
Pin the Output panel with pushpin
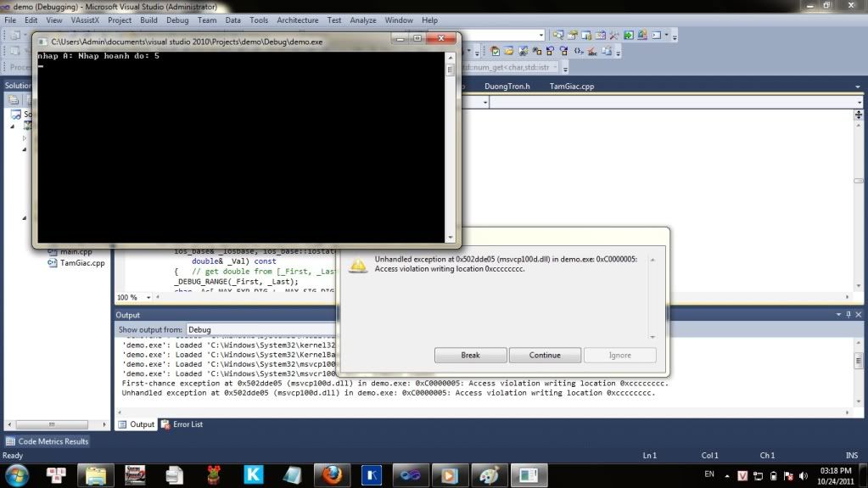848,315
